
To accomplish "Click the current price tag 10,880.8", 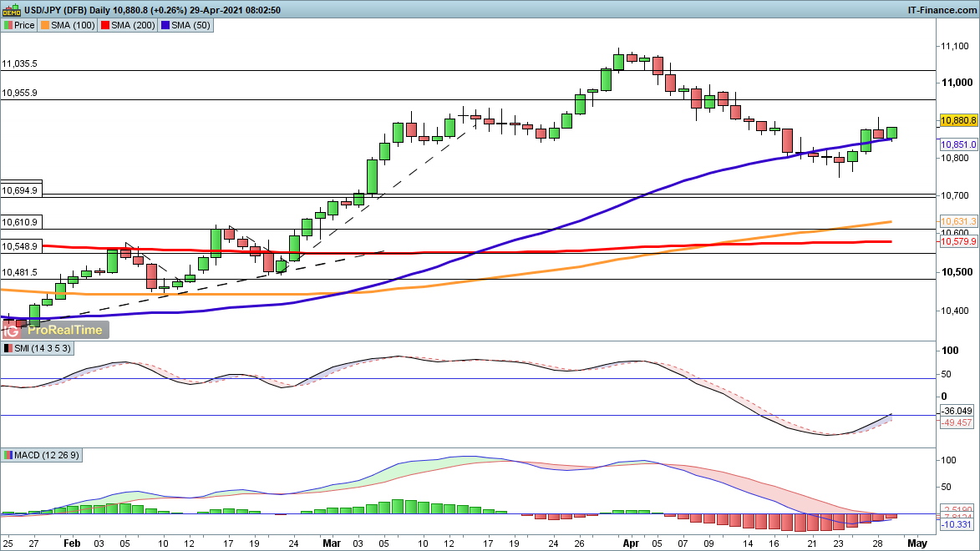I will [958, 120].
